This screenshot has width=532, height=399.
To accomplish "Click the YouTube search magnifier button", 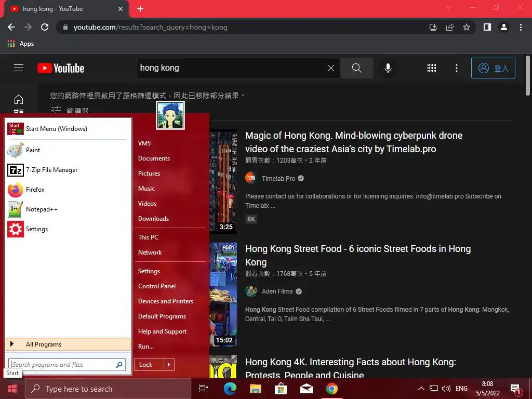I will coord(357,68).
